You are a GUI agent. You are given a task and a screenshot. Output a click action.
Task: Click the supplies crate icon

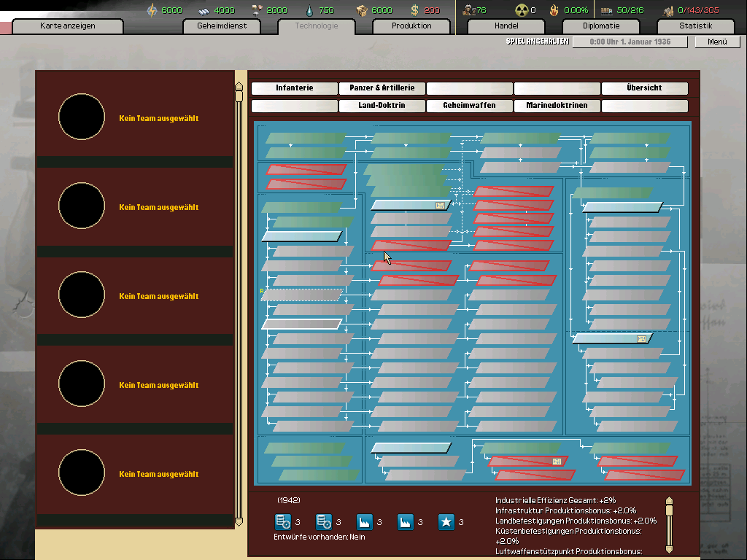point(360,10)
